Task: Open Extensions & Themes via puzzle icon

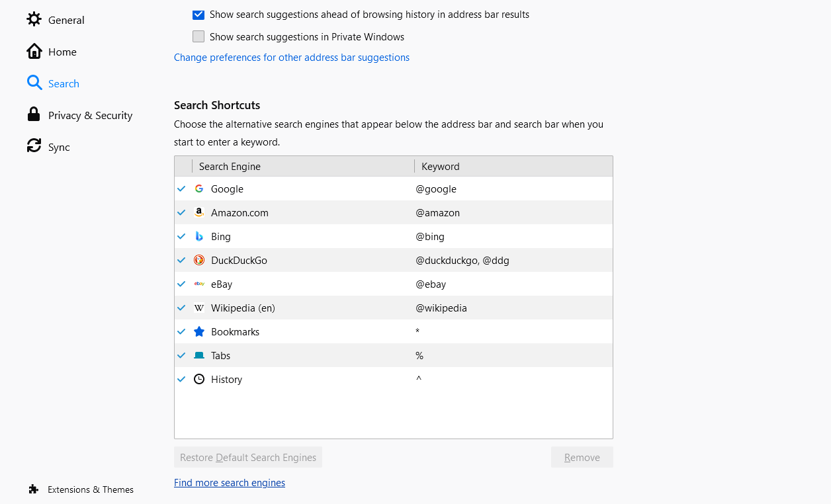Action: pyautogui.click(x=32, y=489)
